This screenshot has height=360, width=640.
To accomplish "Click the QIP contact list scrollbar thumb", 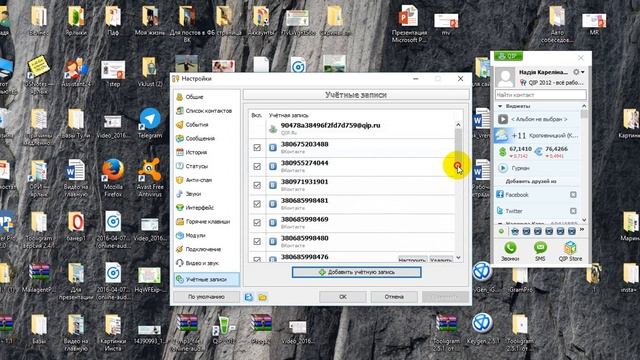I will 584,114.
